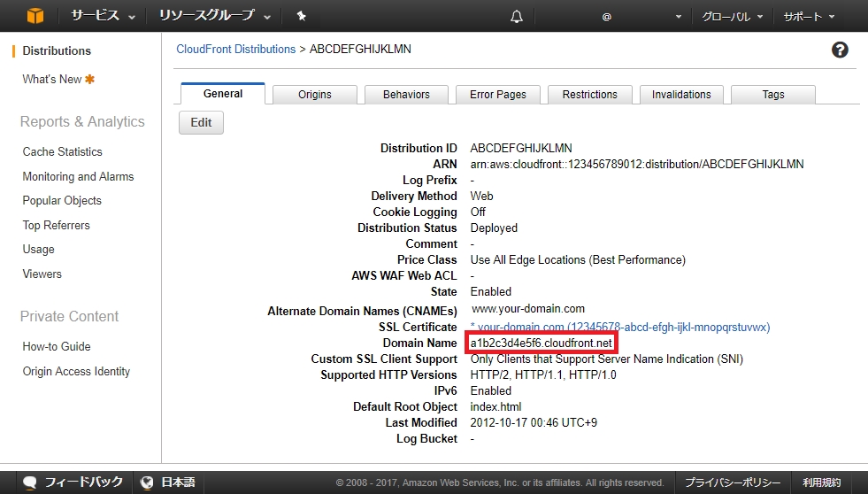The height and width of the screenshot is (494, 868).
Task: Expand the サービス menu
Action: click(x=103, y=16)
